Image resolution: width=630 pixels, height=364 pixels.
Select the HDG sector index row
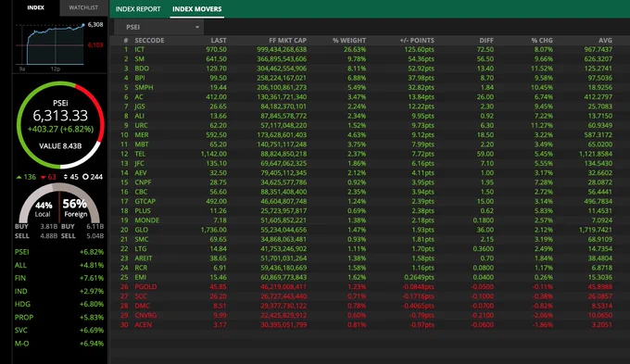59,304
